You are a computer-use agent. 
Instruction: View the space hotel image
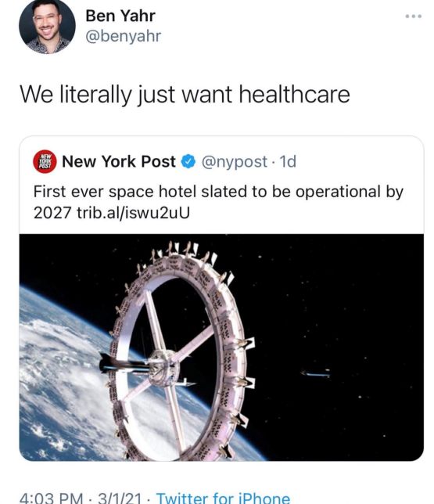point(221,347)
